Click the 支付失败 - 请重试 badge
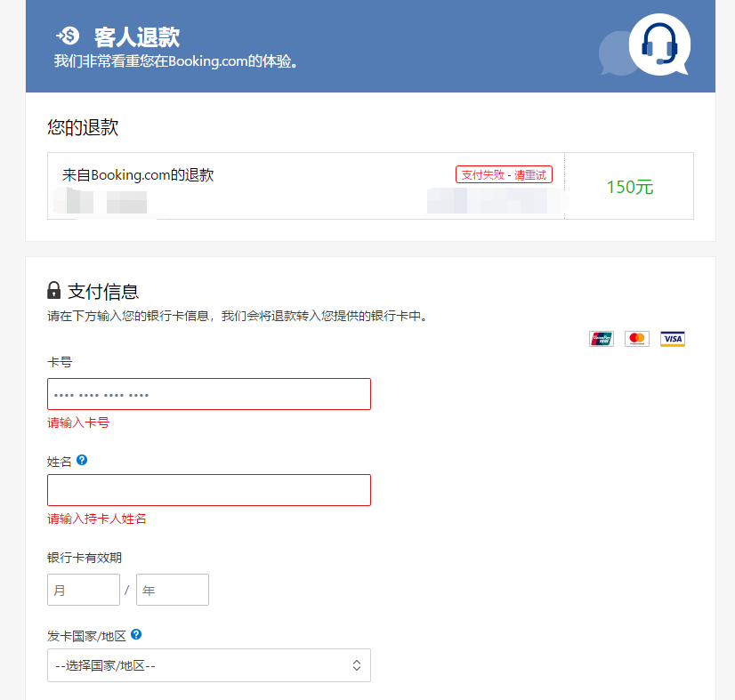 [504, 175]
